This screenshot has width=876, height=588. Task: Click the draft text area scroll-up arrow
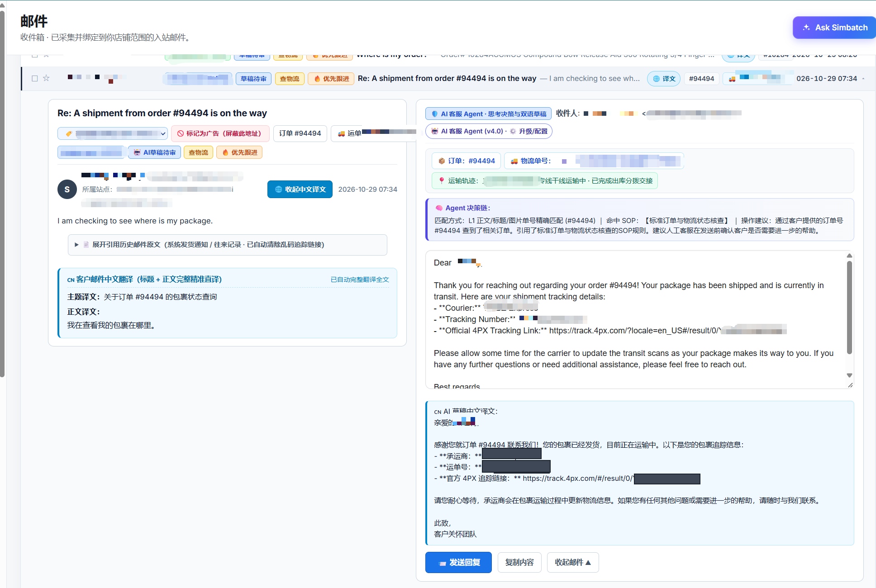pos(849,256)
